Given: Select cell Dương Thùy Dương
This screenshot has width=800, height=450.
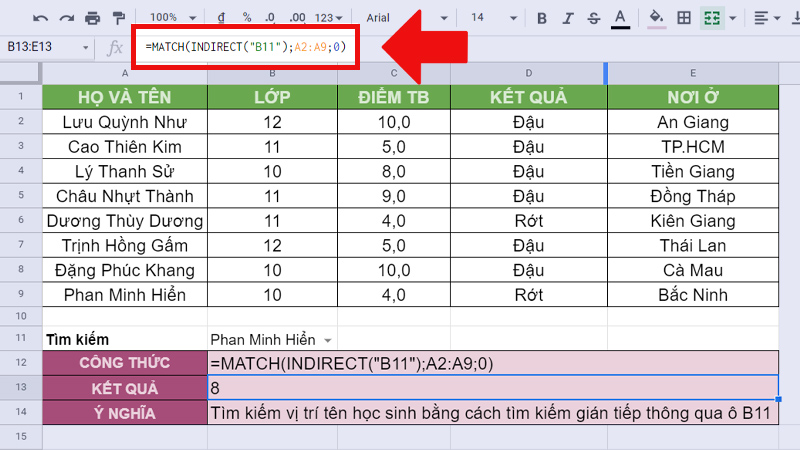Looking at the screenshot, I should coord(124,220).
